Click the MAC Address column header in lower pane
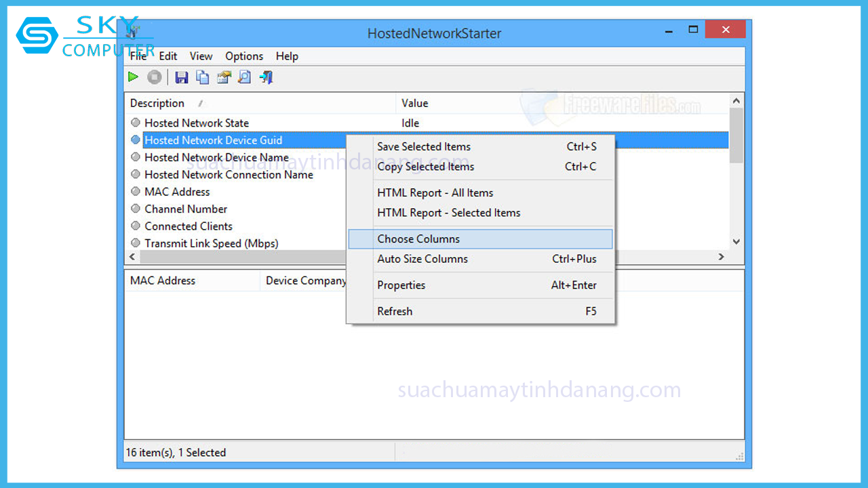This screenshot has width=868, height=488. (163, 281)
